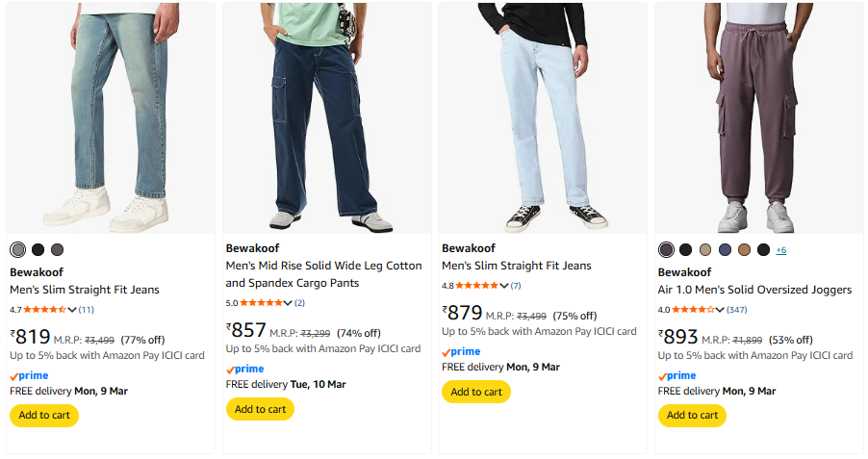Add the ₹857 Cargo Pants to cart
The image size is (868, 459).
(260, 409)
